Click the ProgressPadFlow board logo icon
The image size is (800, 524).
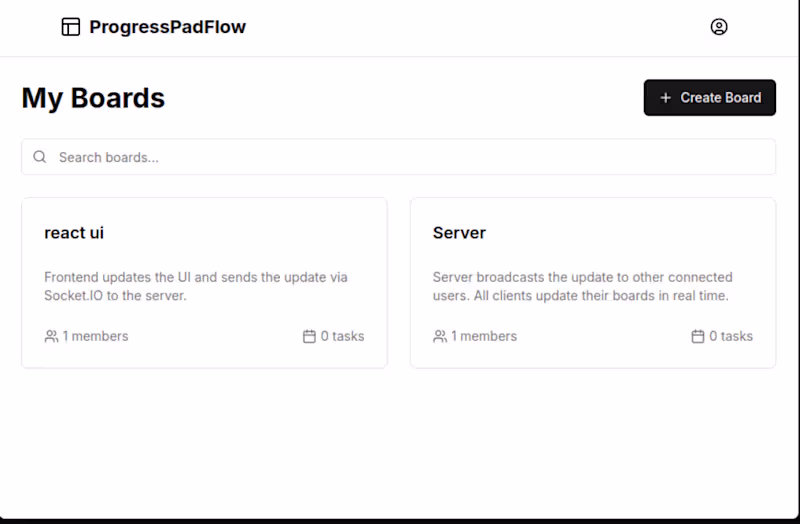[x=70, y=27]
